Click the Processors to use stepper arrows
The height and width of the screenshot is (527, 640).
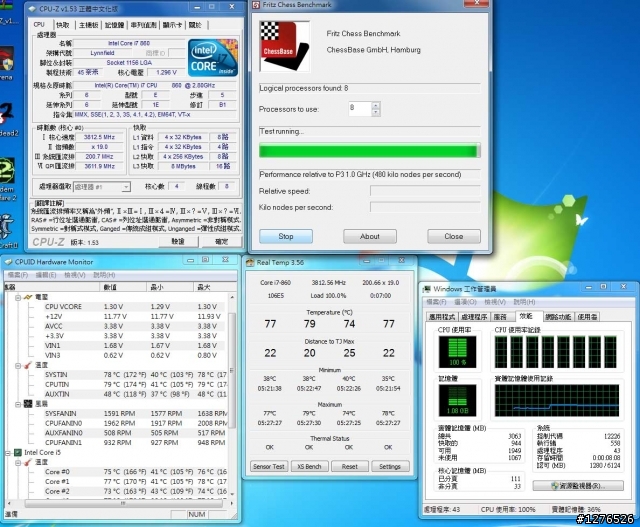click(x=376, y=109)
